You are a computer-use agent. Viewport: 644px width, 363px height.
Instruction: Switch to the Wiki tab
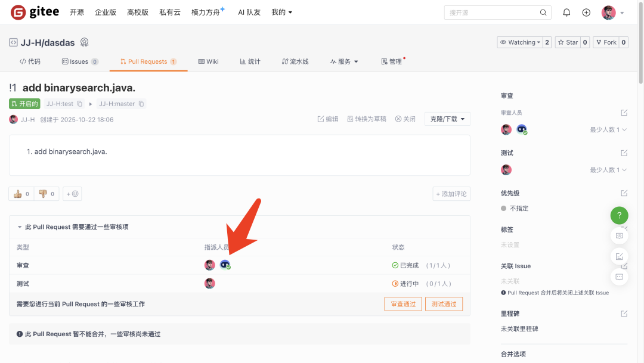pyautogui.click(x=208, y=60)
